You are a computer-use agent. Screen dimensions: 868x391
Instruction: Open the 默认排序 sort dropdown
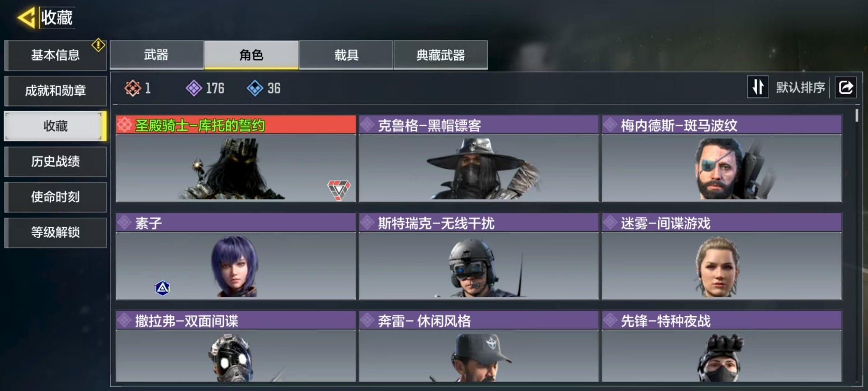tap(801, 87)
